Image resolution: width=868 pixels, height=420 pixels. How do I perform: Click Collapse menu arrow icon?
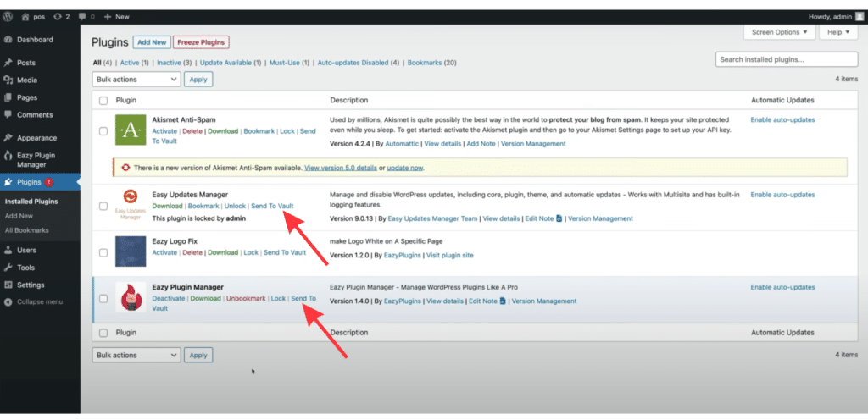pos(8,302)
